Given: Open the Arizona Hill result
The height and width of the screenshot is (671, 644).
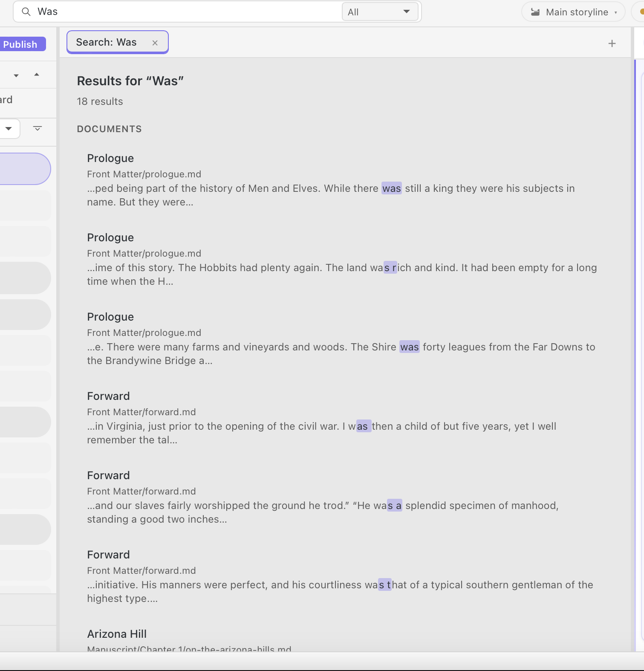Looking at the screenshot, I should (x=117, y=634).
